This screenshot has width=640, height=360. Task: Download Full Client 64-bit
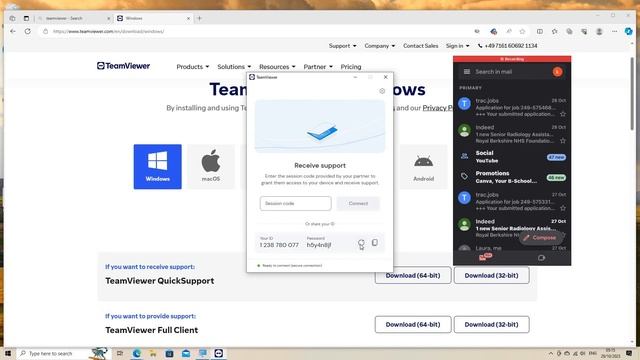413,324
